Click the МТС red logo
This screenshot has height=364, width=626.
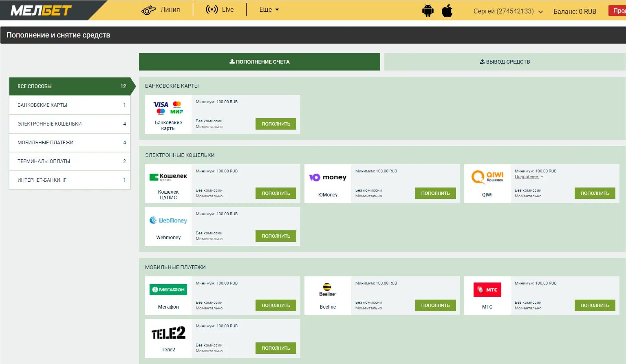(487, 289)
